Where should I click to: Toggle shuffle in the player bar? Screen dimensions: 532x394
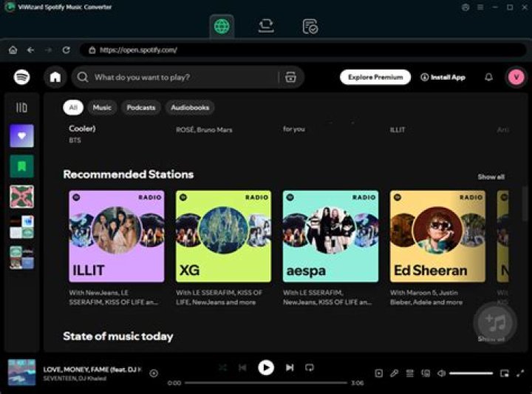click(x=222, y=367)
